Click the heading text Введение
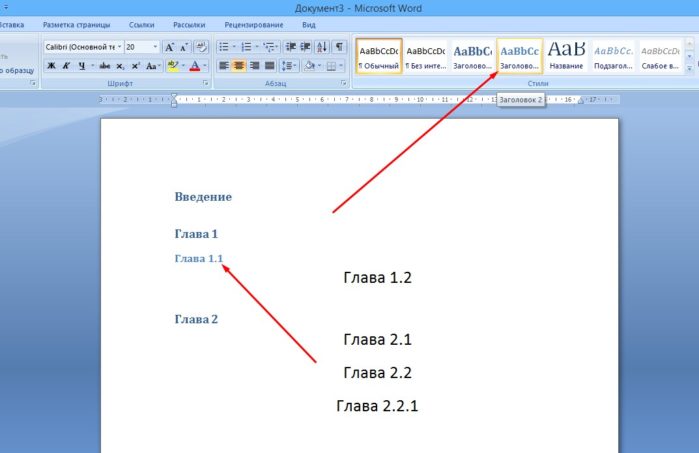Screen dimensions: 699x453 [203, 197]
